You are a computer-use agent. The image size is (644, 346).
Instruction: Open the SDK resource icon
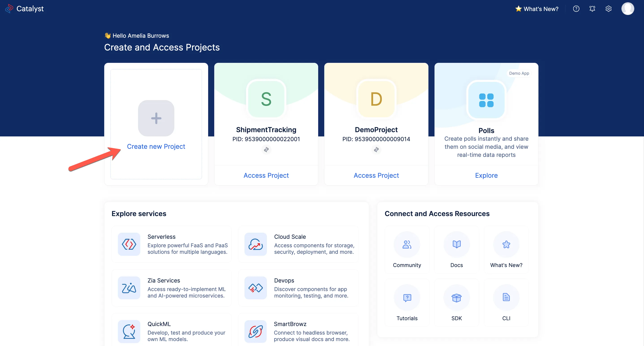point(456,298)
